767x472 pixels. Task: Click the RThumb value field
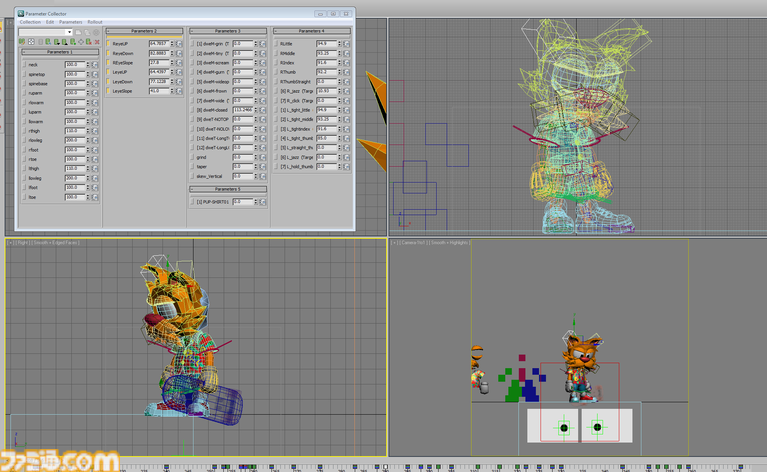tap(326, 72)
